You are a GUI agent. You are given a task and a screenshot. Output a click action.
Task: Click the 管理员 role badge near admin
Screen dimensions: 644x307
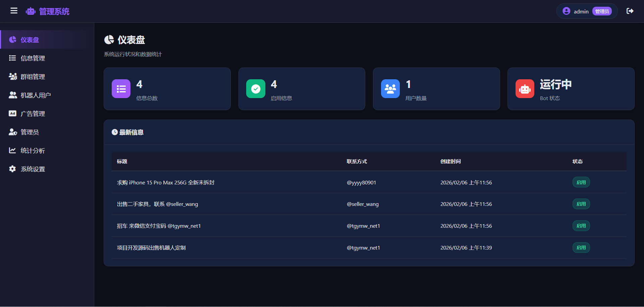tap(602, 11)
